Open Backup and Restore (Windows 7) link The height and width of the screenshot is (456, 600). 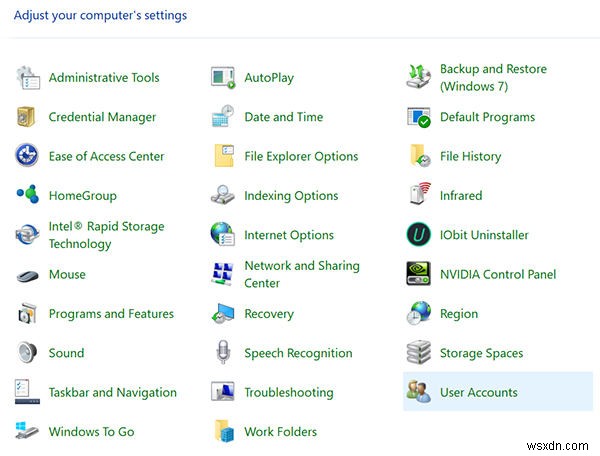493,78
